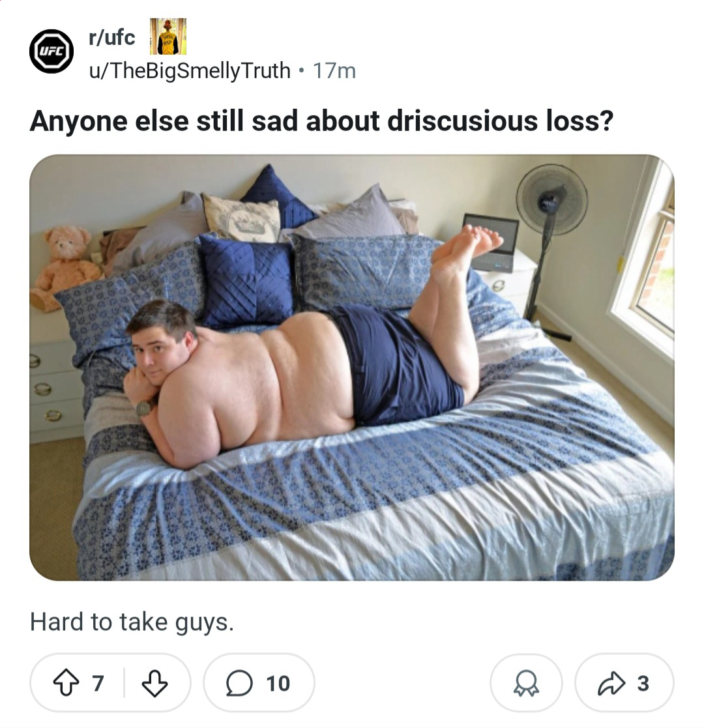Click the award ribbon icon
This screenshot has height=728, width=704.
point(525,684)
